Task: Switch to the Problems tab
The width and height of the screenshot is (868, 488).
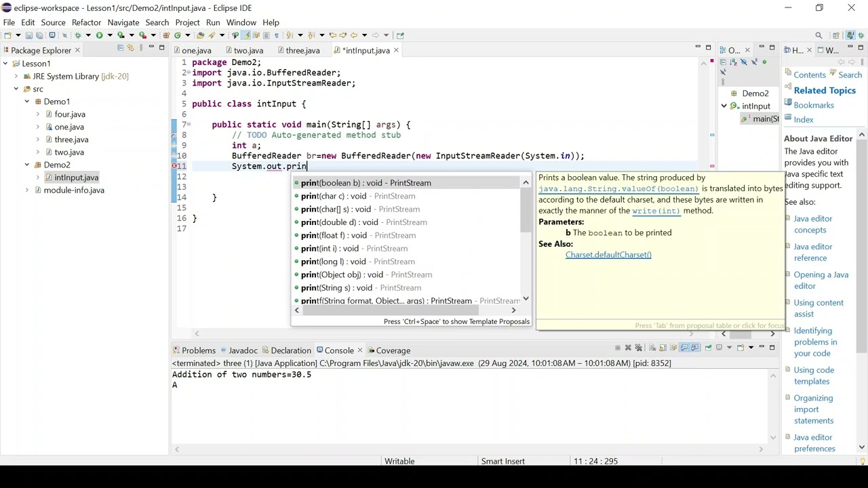Action: click(x=194, y=350)
